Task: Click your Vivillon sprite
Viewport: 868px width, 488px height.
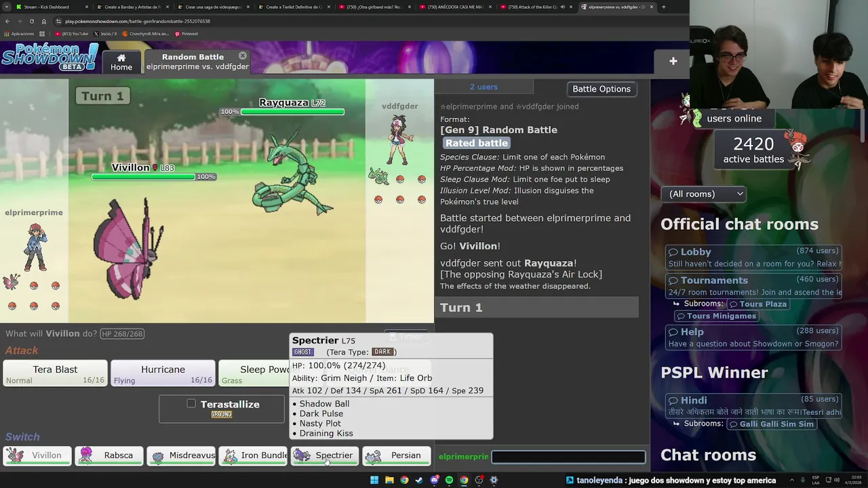Action: [x=127, y=249]
